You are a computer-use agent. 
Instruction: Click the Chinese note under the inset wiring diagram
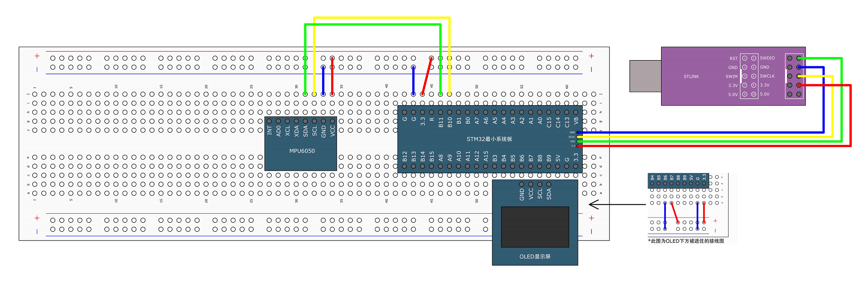click(x=686, y=241)
